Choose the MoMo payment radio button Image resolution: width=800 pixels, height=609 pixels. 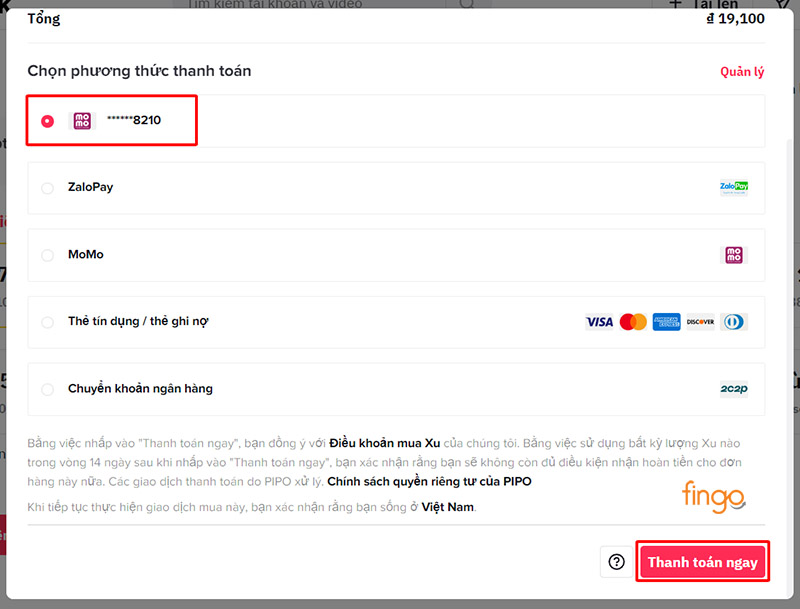click(47, 255)
